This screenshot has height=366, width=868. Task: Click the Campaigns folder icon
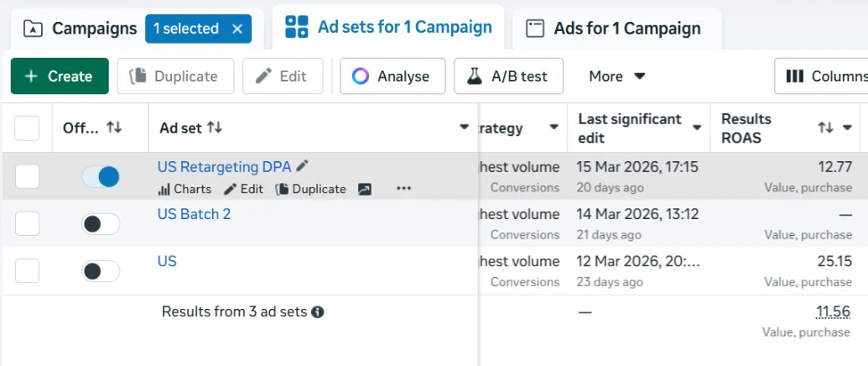[34, 29]
